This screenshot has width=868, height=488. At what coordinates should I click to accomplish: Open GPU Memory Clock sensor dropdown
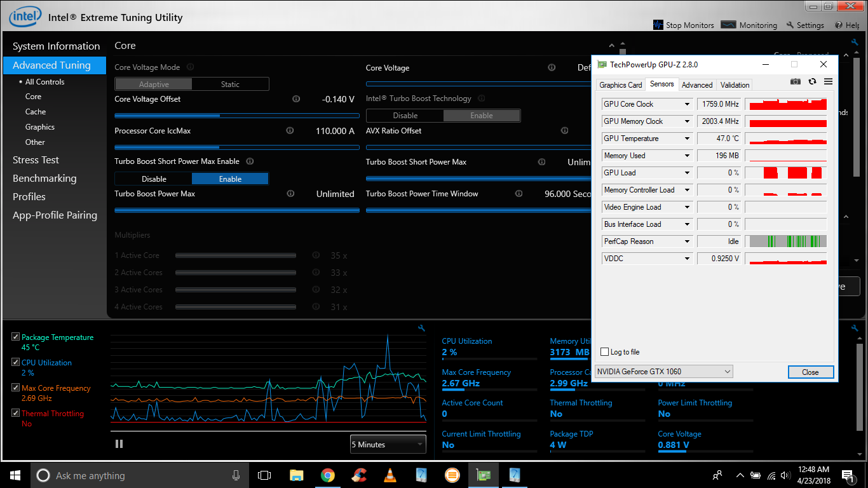click(687, 121)
